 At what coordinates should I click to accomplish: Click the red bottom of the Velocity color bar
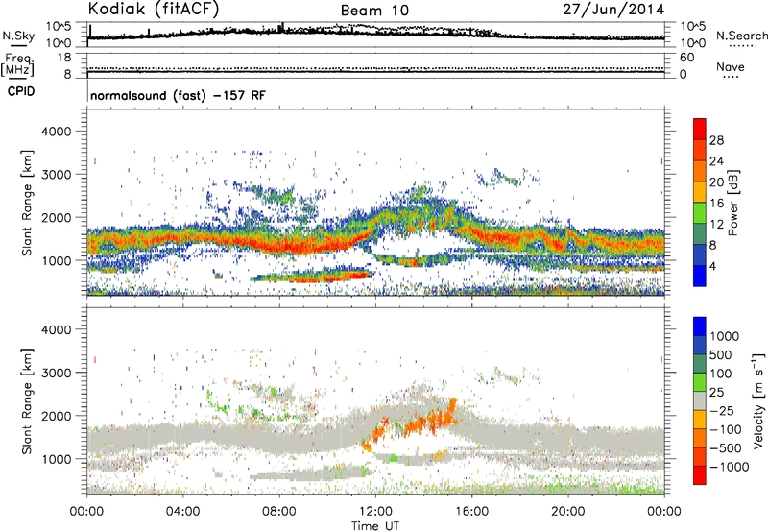point(700,475)
